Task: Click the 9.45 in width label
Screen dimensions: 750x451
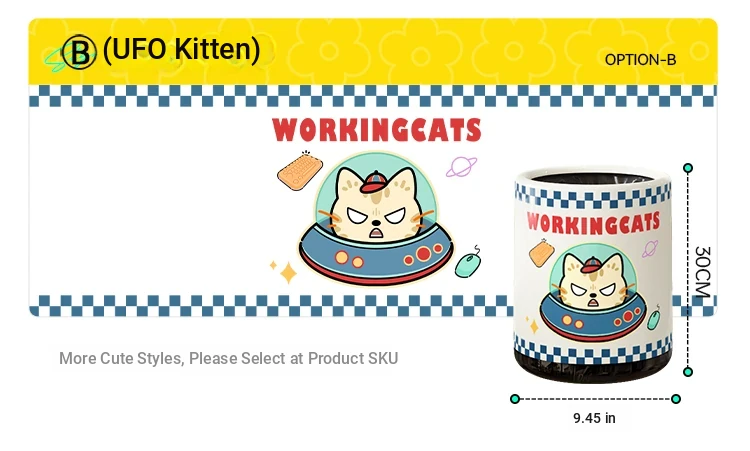Action: (x=595, y=418)
